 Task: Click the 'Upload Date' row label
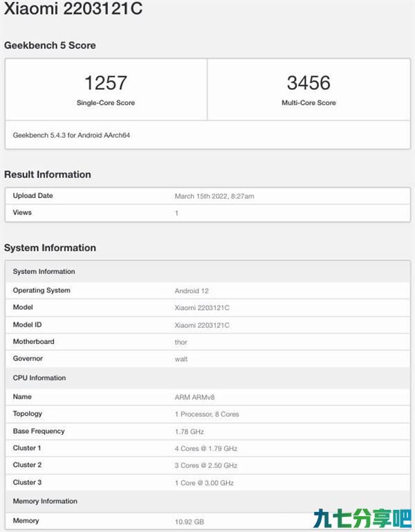coord(33,196)
